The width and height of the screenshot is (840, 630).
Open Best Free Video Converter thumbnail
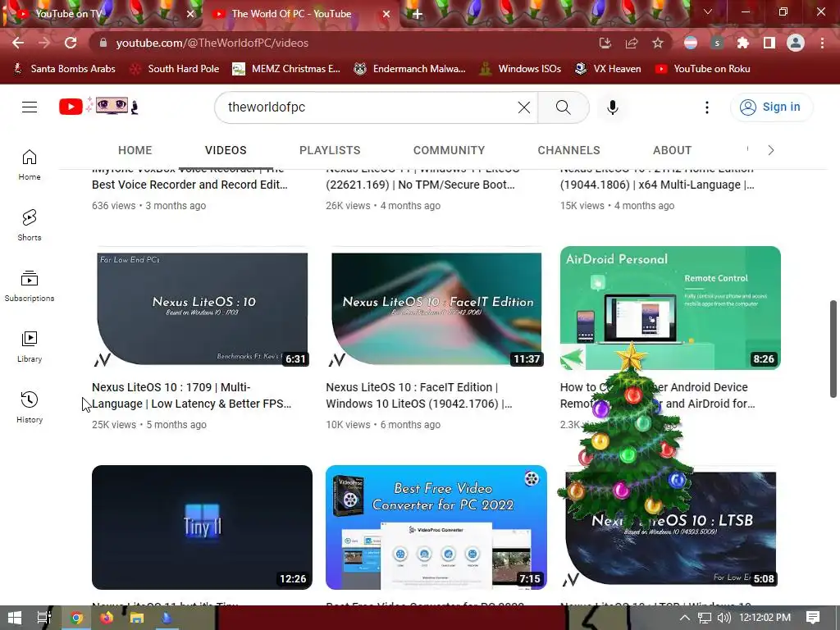click(436, 527)
